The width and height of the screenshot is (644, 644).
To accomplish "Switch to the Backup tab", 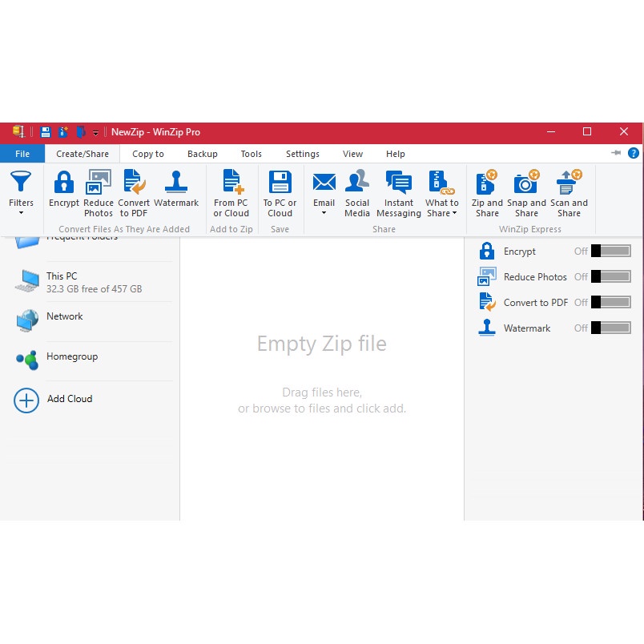I will tap(203, 154).
